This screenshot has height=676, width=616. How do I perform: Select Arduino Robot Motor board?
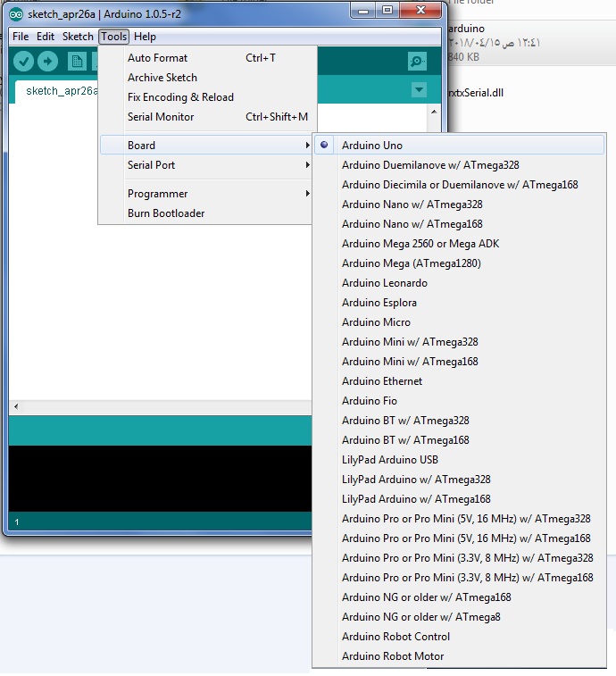click(x=459, y=656)
